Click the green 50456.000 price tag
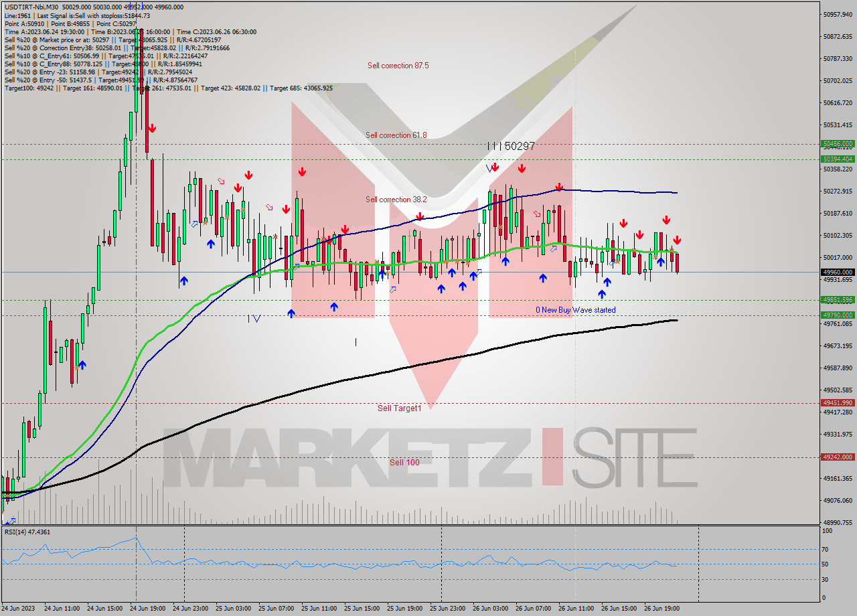 click(x=838, y=143)
